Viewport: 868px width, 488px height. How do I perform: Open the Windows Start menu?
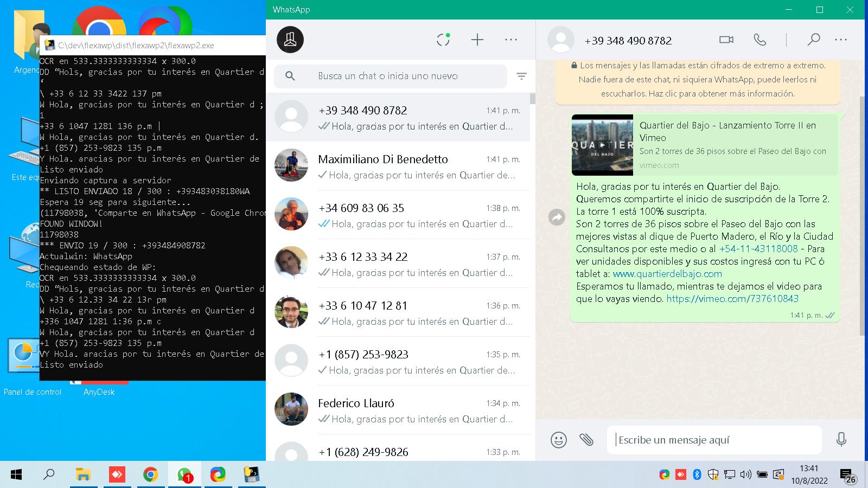coord(16,475)
